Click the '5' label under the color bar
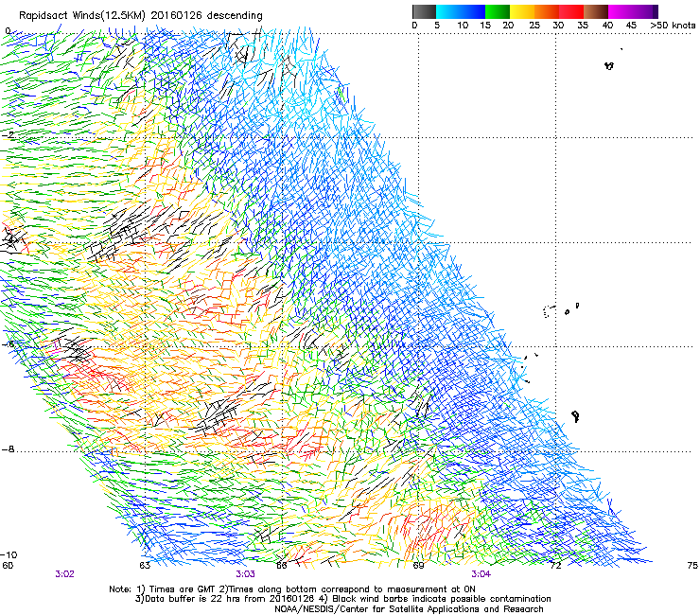This screenshot has height=615, width=700. coord(437,26)
